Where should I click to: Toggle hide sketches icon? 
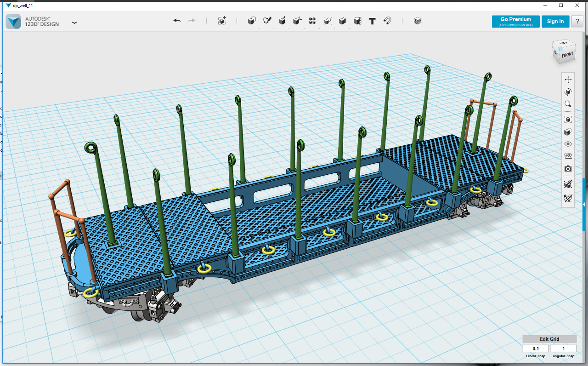pyautogui.click(x=568, y=198)
